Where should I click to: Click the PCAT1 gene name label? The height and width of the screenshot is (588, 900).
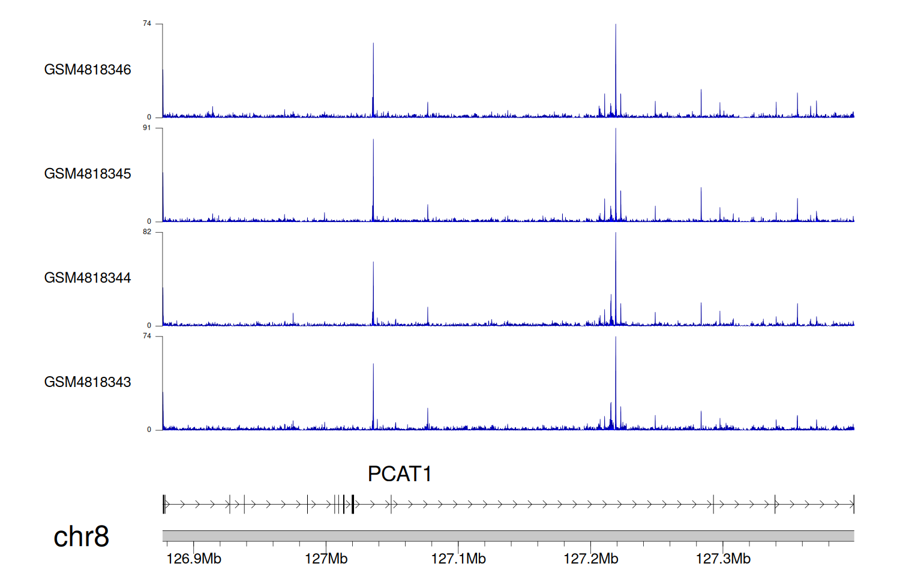tap(400, 474)
